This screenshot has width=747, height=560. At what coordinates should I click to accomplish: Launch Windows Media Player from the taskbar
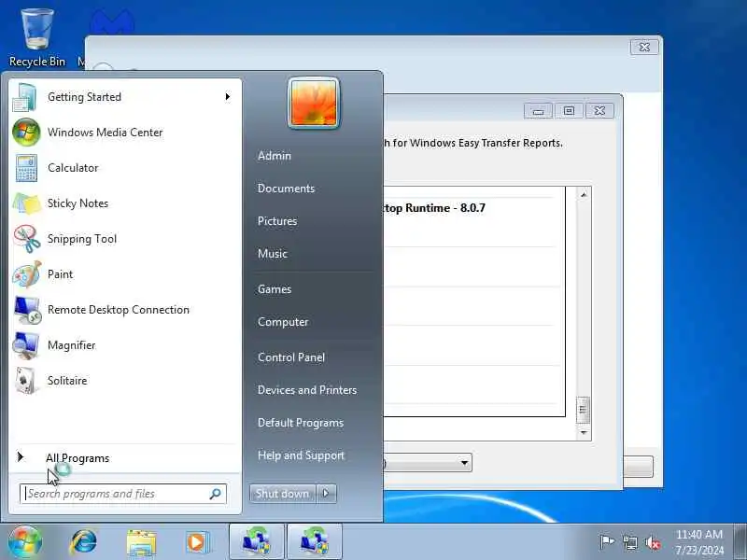[198, 542]
